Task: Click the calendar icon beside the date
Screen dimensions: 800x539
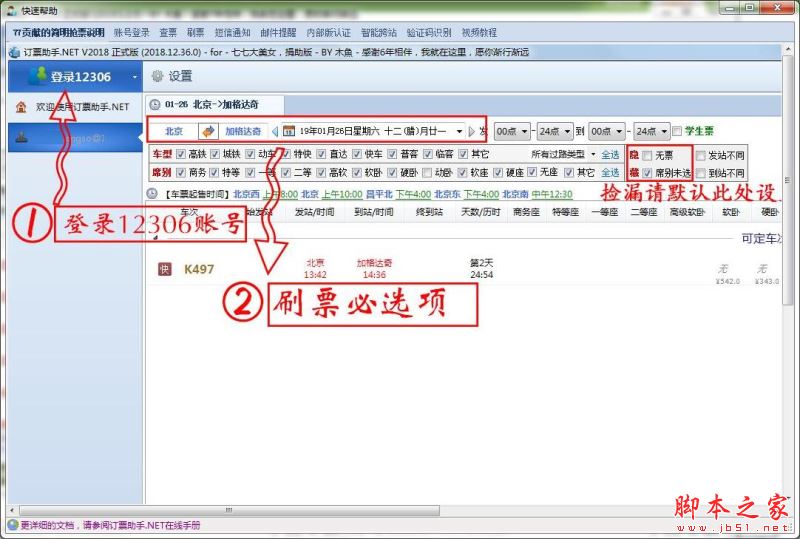Action: coord(289,131)
